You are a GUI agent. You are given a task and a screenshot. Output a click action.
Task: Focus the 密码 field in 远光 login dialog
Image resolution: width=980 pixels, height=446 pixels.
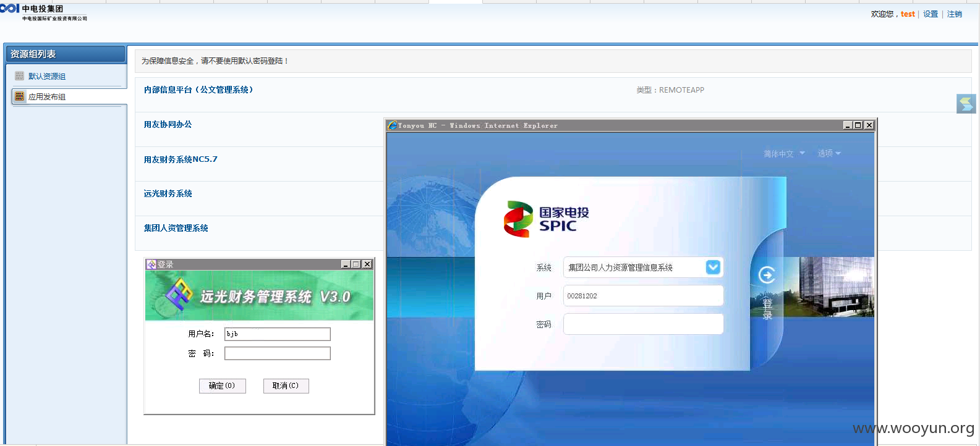277,353
